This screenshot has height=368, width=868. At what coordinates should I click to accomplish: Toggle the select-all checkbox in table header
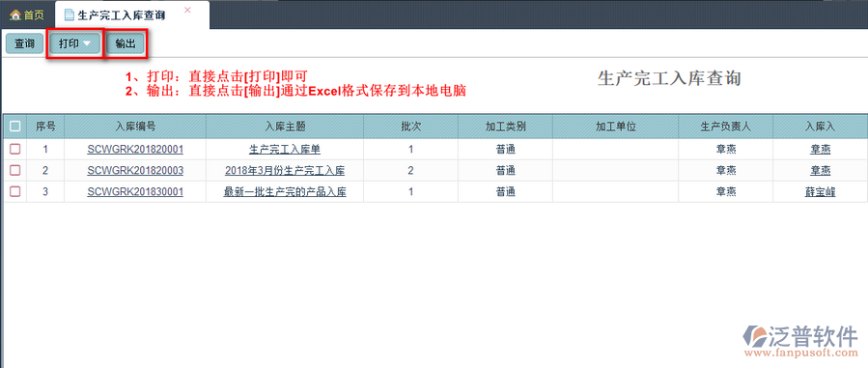pyautogui.click(x=14, y=127)
